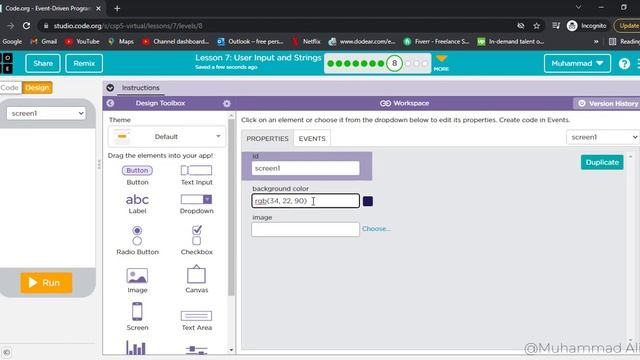Click the Code.org logo icon
Viewport: 640px width, 360px height.
tap(7, 63)
